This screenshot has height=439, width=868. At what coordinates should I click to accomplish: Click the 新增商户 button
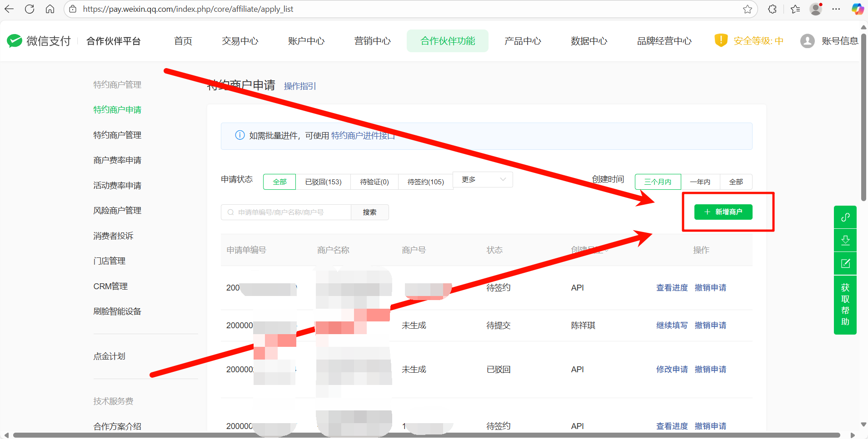coord(723,212)
